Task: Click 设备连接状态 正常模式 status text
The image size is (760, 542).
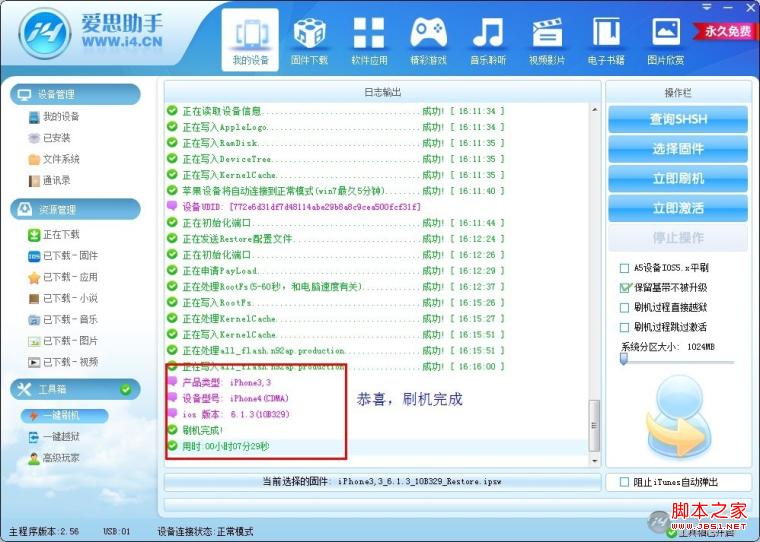Action: [205, 531]
